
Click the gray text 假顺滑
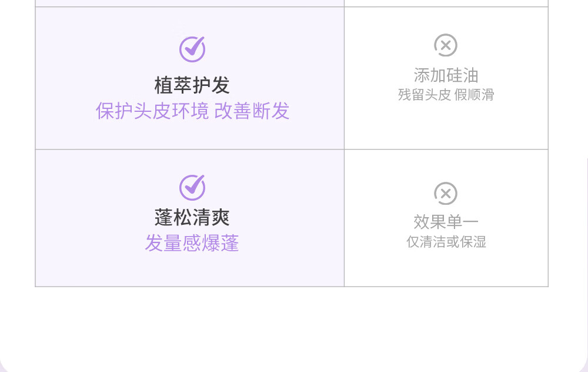click(475, 95)
